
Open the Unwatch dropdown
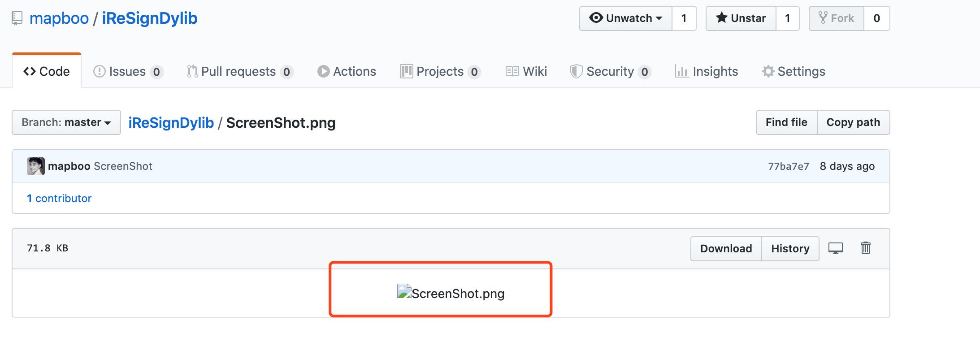pyautogui.click(x=626, y=18)
